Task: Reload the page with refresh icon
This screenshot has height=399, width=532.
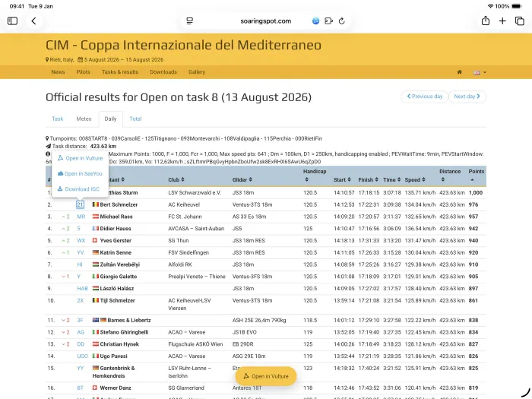Action: (342, 21)
